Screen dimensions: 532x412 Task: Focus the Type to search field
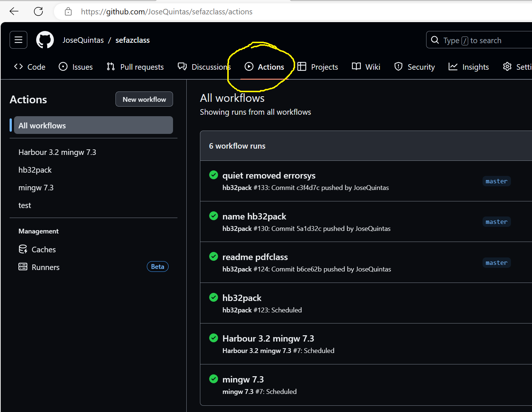(x=480, y=40)
